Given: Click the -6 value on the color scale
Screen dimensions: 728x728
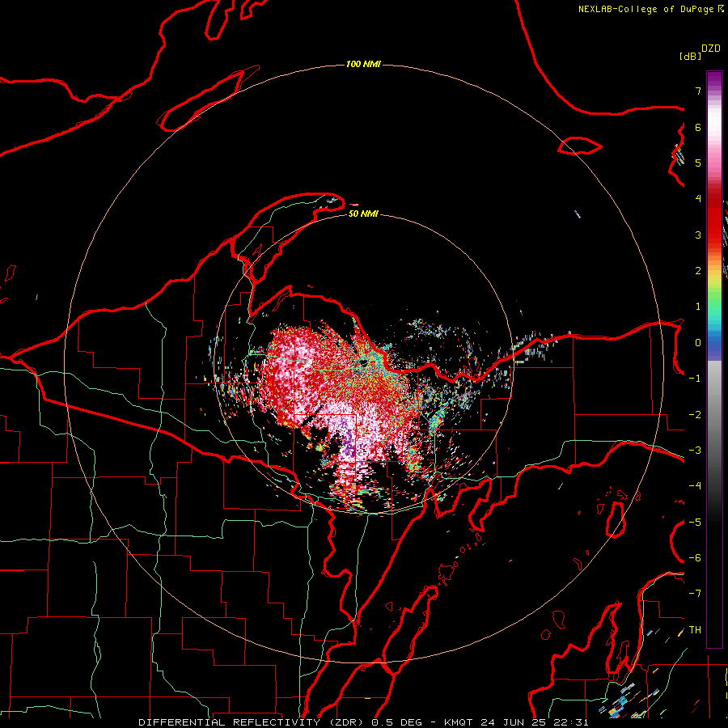Looking at the screenshot, I should point(695,558).
